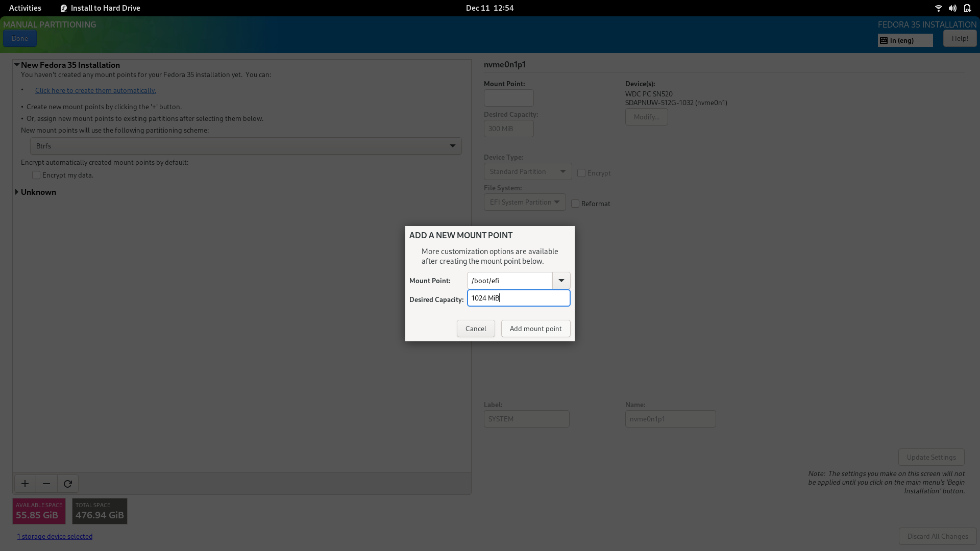Open the Mount Point dropdown arrow in dialog
Viewport: 980px width, 551px height.
[561, 281]
